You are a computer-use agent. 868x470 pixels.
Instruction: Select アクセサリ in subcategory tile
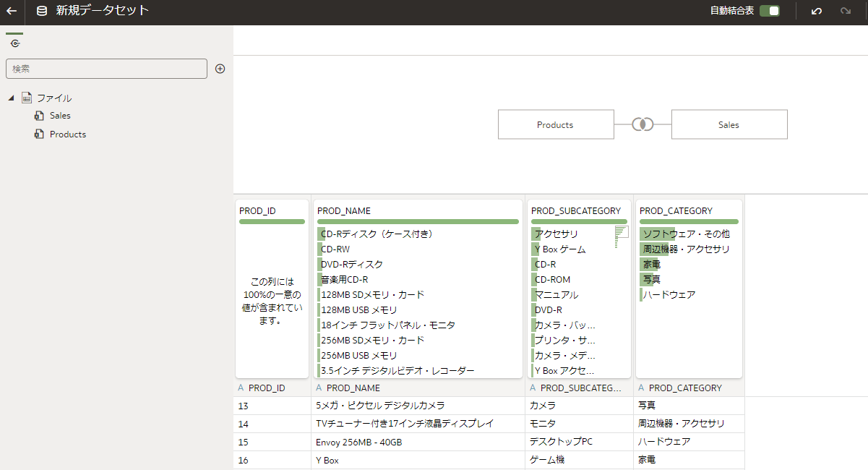[557, 234]
